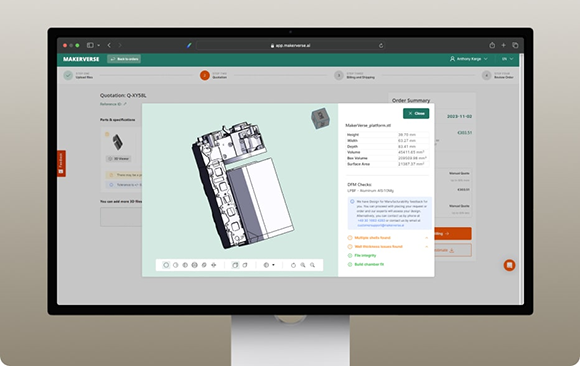The image size is (580, 366).
Task: Select the fourth wireframe globe display icon
Action: click(195, 265)
